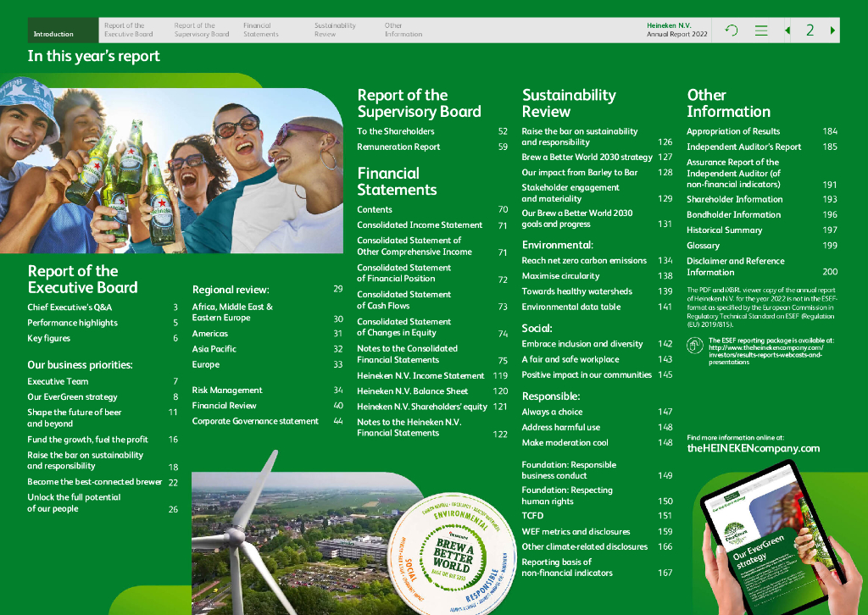Screen dimensions: 868x615
Task: Open the Sustainability Review tab
Action: 335,30
